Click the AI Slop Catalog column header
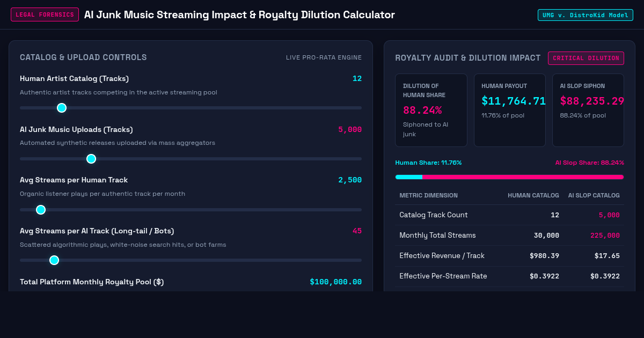Image resolution: width=644 pixels, height=338 pixels. click(594, 195)
